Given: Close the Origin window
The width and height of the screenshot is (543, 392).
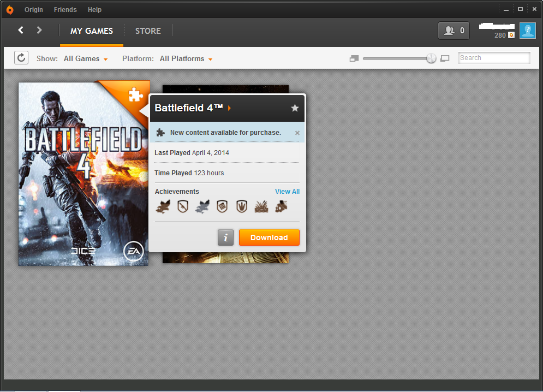Looking at the screenshot, I should click(534, 9).
